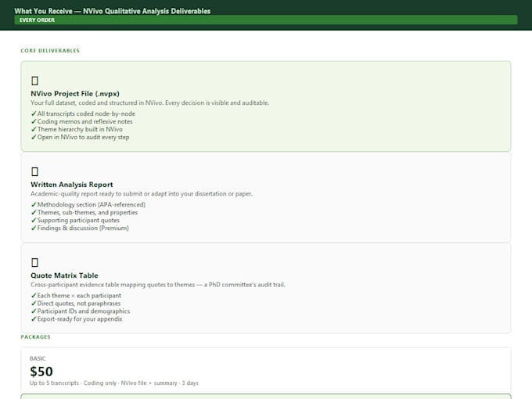Click 'Your full dataset, coded and structured' description

[149, 102]
